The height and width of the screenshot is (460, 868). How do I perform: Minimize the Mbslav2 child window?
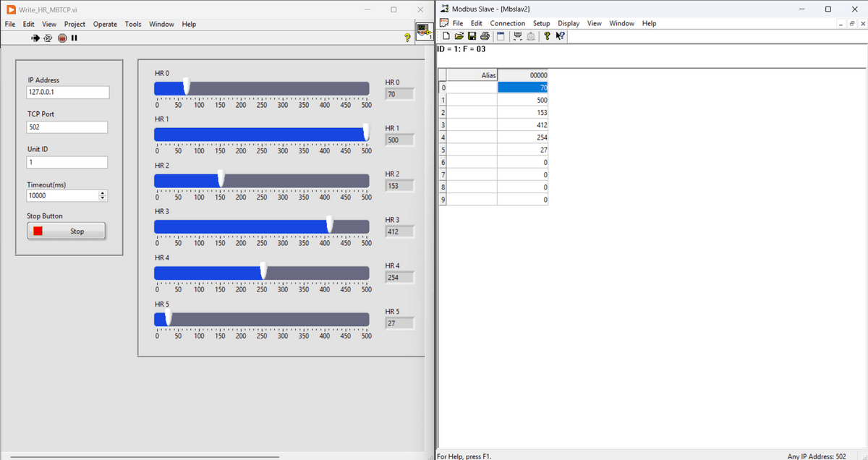(842, 24)
